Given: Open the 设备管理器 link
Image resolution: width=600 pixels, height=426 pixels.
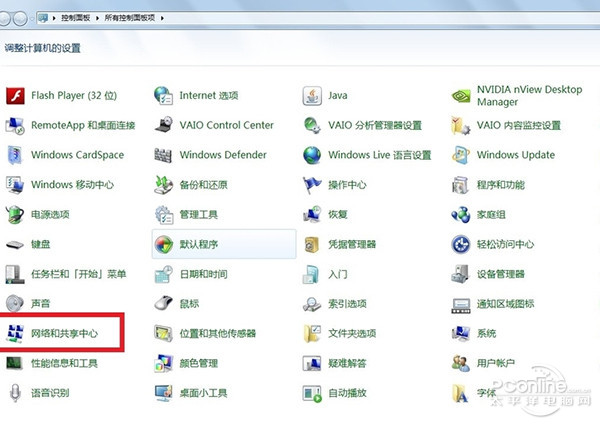Looking at the screenshot, I should point(501,274).
